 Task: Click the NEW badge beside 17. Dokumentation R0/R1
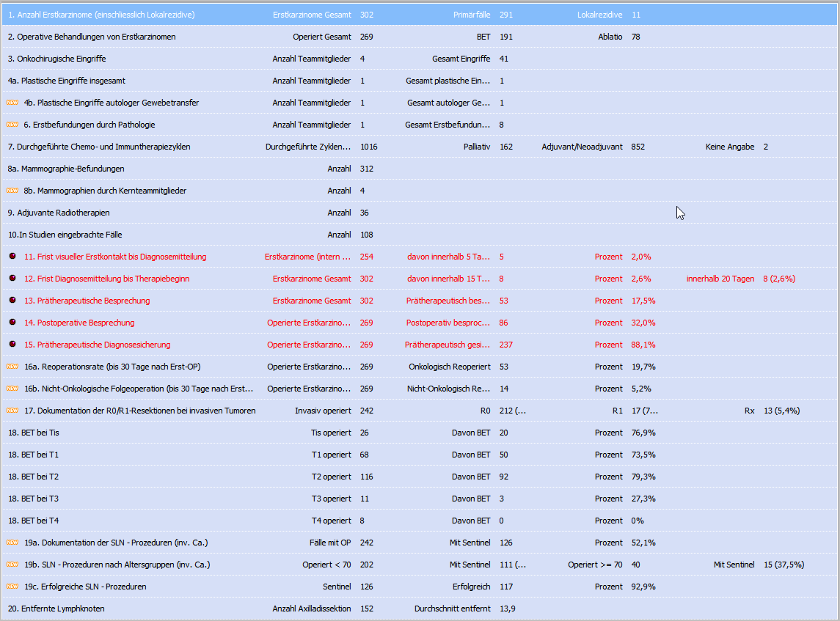pos(12,410)
